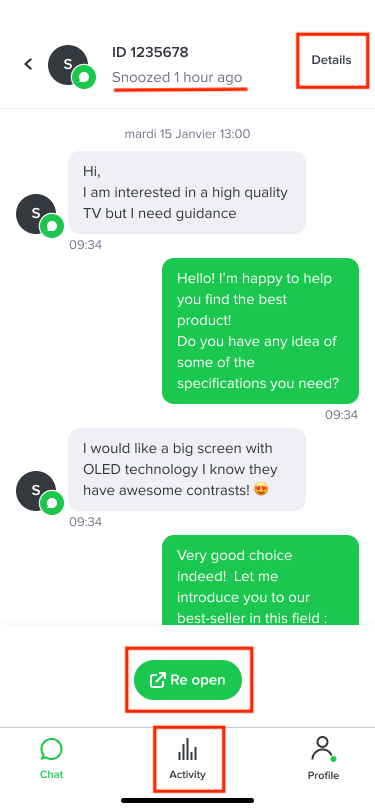
Task: Tap the Activity bar chart icon
Action: [188, 750]
